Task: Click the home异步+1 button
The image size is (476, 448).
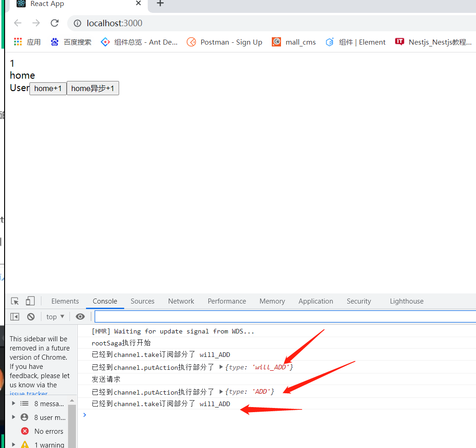Action: click(92, 88)
